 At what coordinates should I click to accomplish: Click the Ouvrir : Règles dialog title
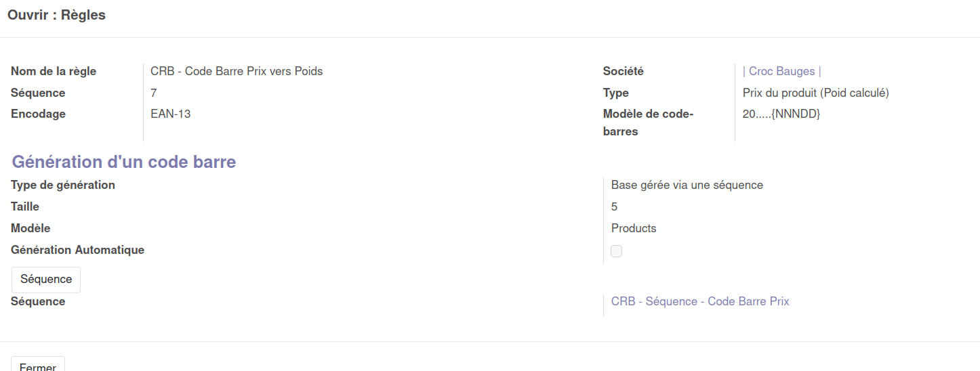[x=57, y=15]
